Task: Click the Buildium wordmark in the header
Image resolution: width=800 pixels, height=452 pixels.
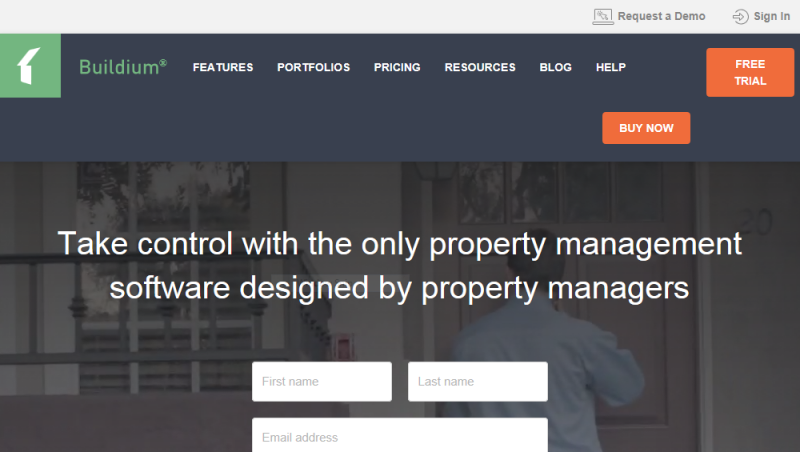Action: [x=123, y=67]
